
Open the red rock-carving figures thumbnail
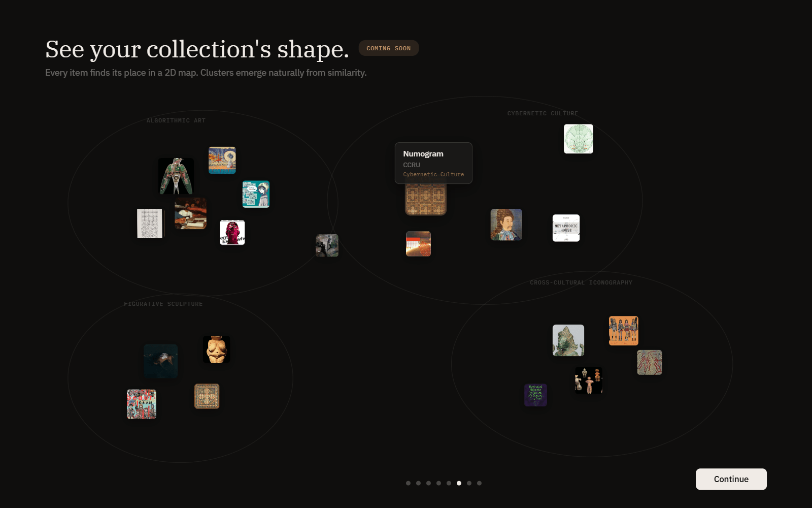[x=650, y=362]
